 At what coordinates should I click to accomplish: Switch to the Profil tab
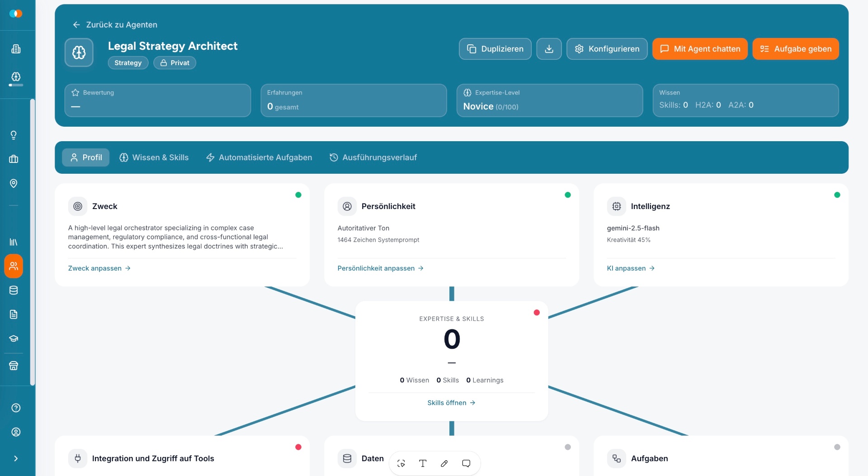pyautogui.click(x=85, y=157)
